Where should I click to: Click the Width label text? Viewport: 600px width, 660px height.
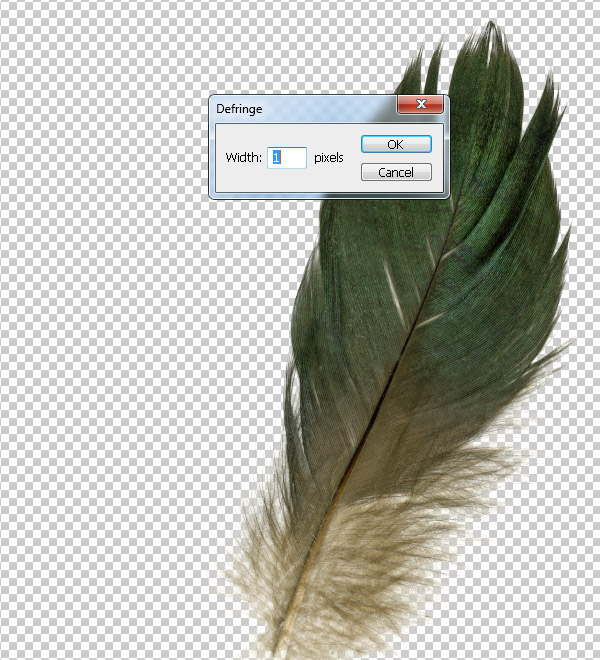243,158
